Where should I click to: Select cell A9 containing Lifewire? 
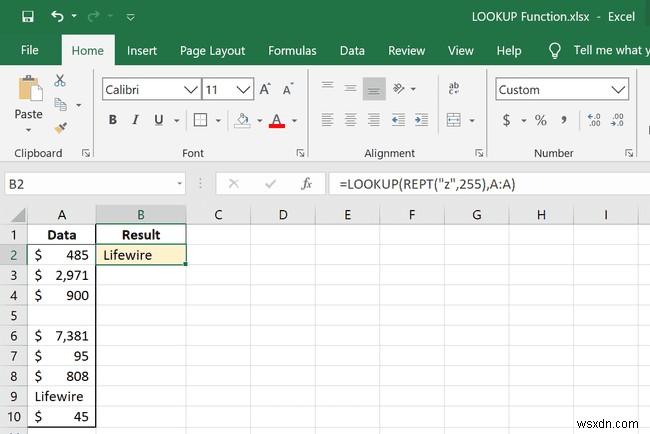(61, 396)
